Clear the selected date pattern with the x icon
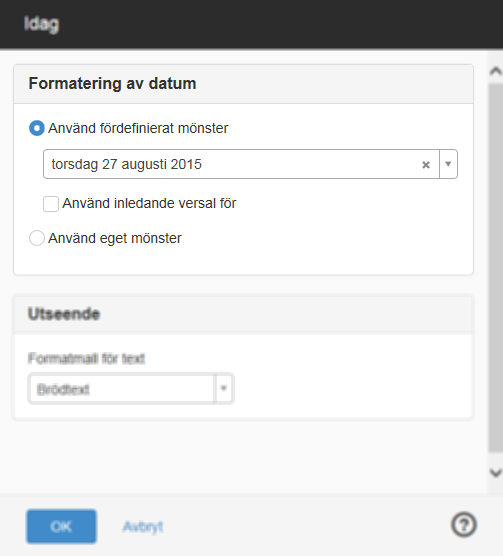This screenshot has height=556, width=503. click(426, 165)
